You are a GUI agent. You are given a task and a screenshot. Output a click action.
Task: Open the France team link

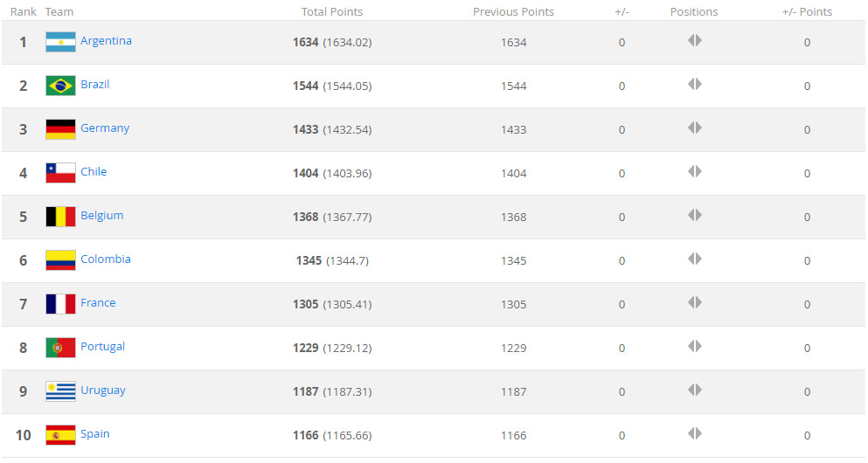click(98, 303)
